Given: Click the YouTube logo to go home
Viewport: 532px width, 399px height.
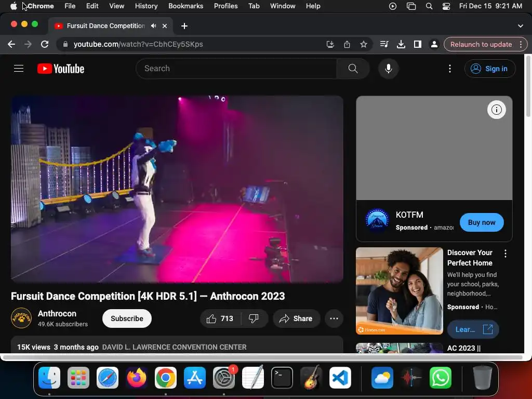Looking at the screenshot, I should [61, 69].
